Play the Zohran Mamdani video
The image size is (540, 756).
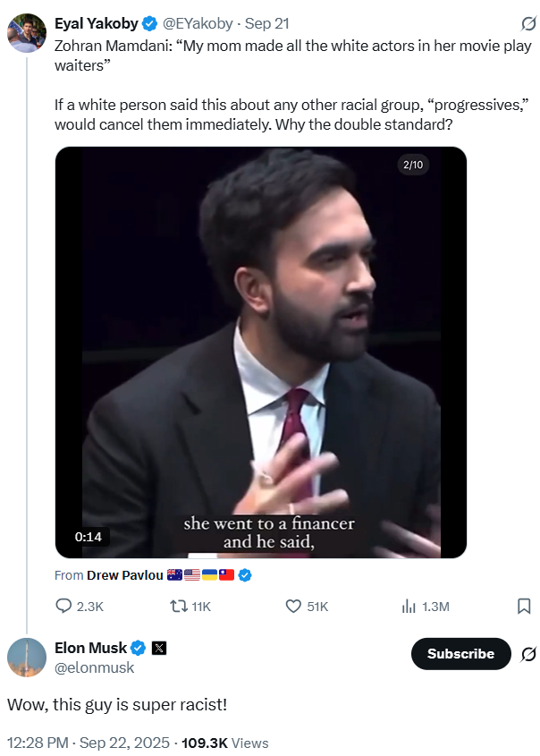tap(261, 353)
